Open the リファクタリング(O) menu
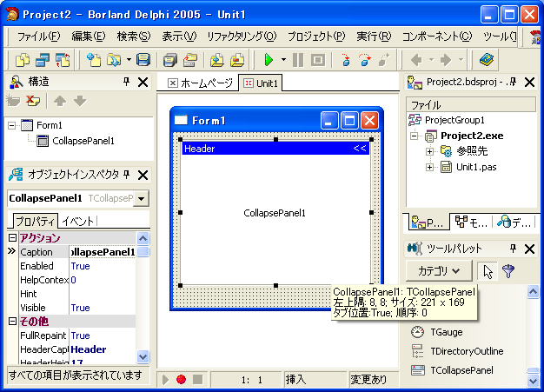Screen dimensions: 544x392 tap(242, 37)
